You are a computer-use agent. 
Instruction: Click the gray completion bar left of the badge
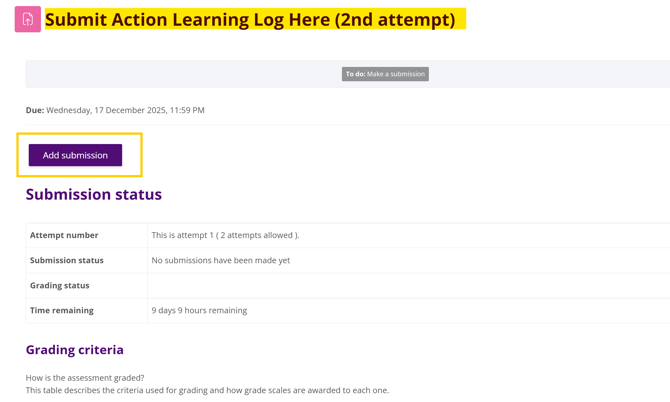tap(180, 74)
